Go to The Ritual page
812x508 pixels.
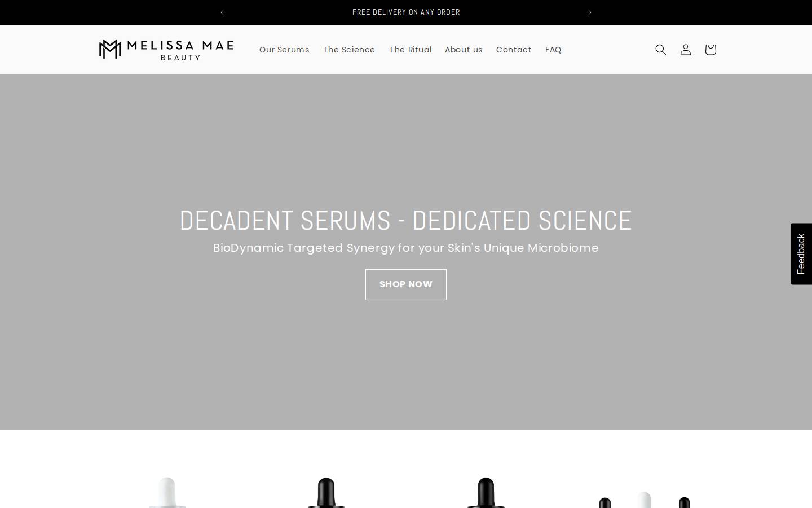click(410, 50)
